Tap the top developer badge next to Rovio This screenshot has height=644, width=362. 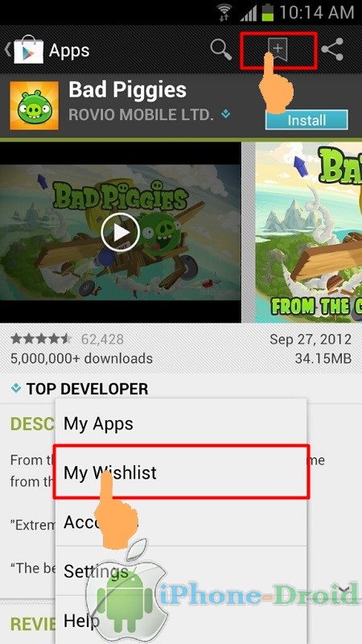point(226,114)
